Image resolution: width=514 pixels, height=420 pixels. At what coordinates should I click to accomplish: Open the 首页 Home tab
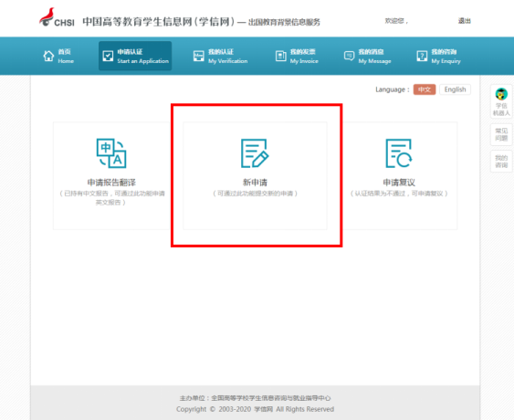(58, 56)
